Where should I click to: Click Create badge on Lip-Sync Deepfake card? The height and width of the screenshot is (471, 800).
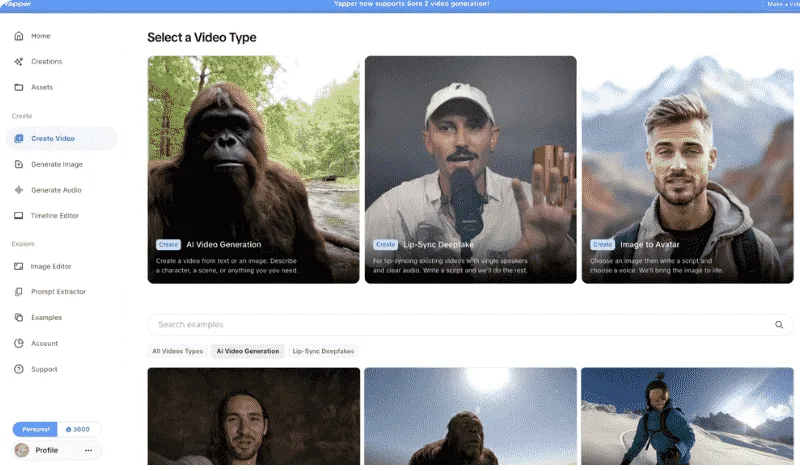point(386,244)
